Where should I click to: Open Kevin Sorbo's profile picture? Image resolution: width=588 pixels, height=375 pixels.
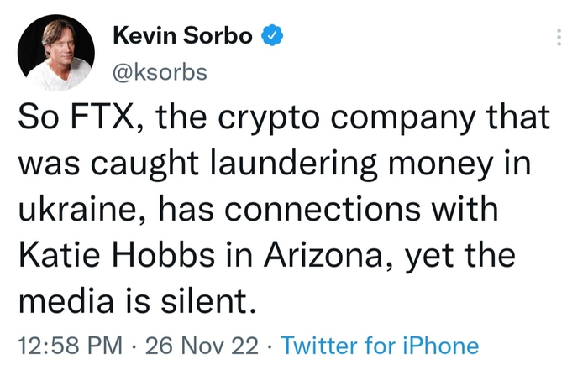click(x=55, y=53)
